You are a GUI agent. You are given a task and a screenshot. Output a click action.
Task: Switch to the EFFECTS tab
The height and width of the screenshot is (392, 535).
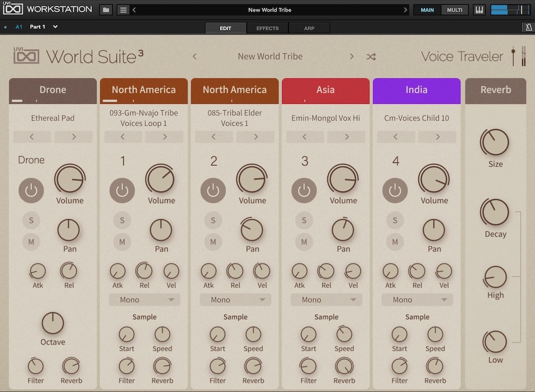pyautogui.click(x=267, y=28)
